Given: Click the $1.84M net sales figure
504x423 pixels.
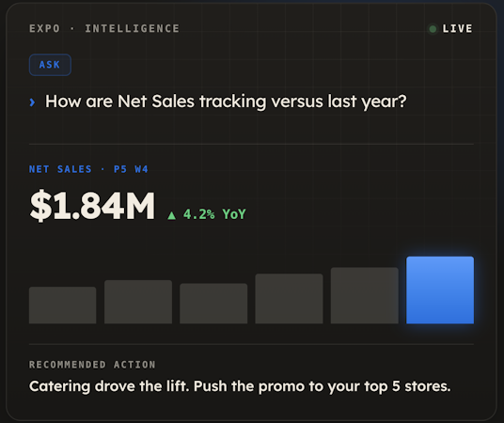Looking at the screenshot, I should point(92,206).
